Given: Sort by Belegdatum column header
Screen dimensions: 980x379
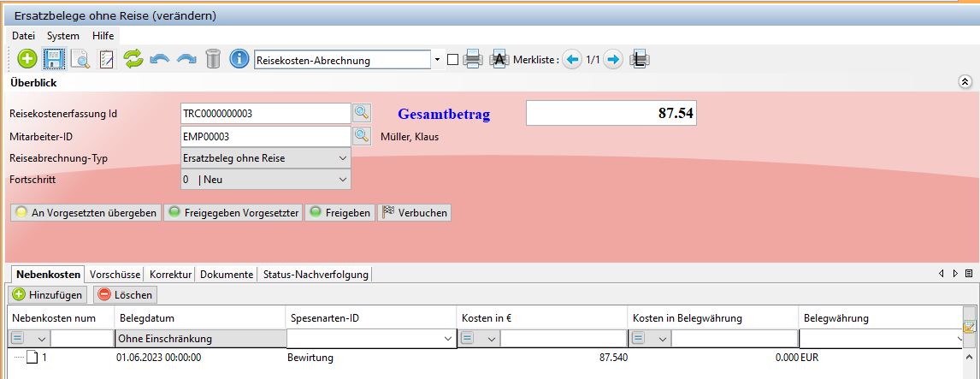Looking at the screenshot, I should pos(200,317).
